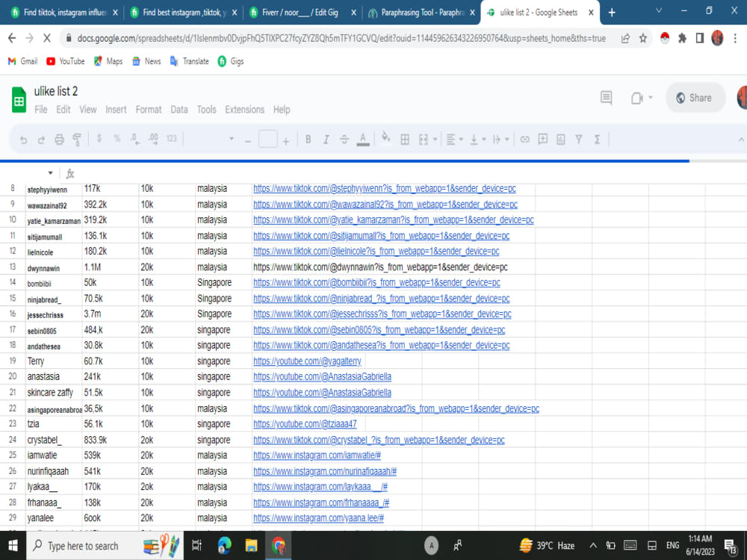747x560 pixels.
Task: Toggle italic formatting
Action: click(x=326, y=139)
